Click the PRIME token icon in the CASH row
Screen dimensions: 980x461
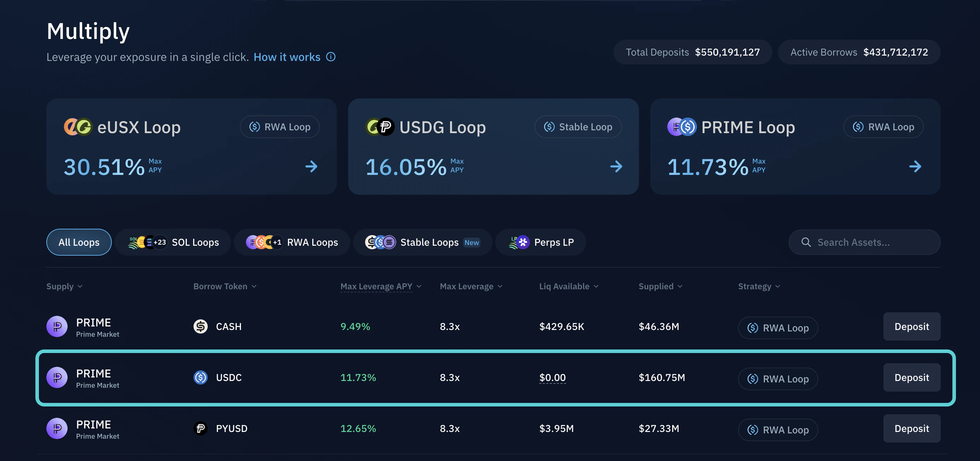[57, 326]
